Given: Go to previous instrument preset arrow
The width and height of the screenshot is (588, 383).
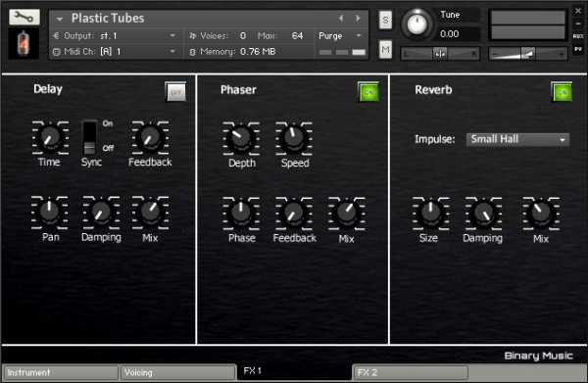Looking at the screenshot, I should pos(341,18).
